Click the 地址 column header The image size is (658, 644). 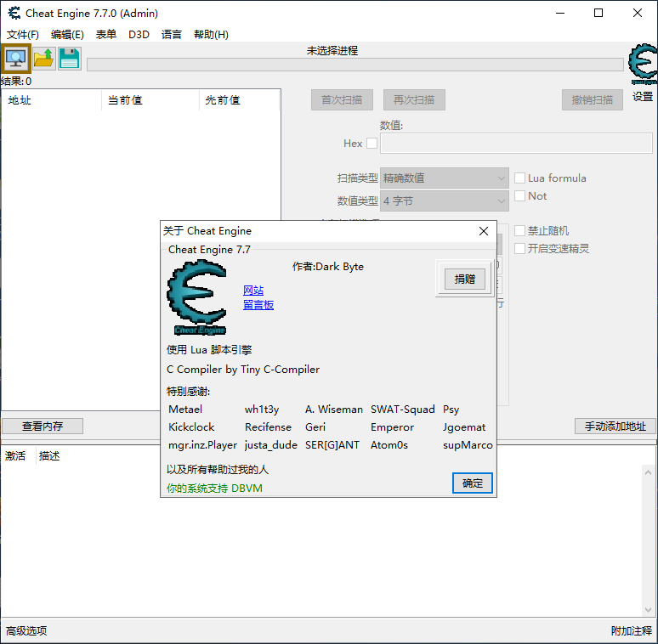[51, 100]
